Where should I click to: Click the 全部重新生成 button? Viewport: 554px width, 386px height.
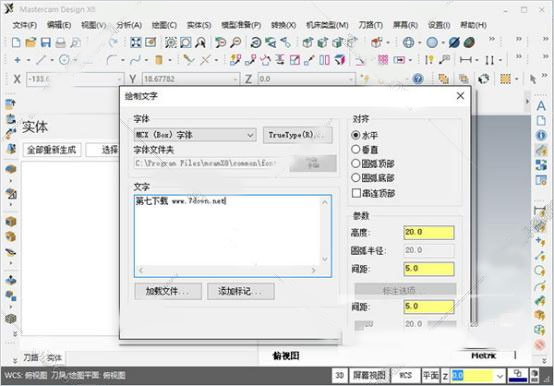52,150
